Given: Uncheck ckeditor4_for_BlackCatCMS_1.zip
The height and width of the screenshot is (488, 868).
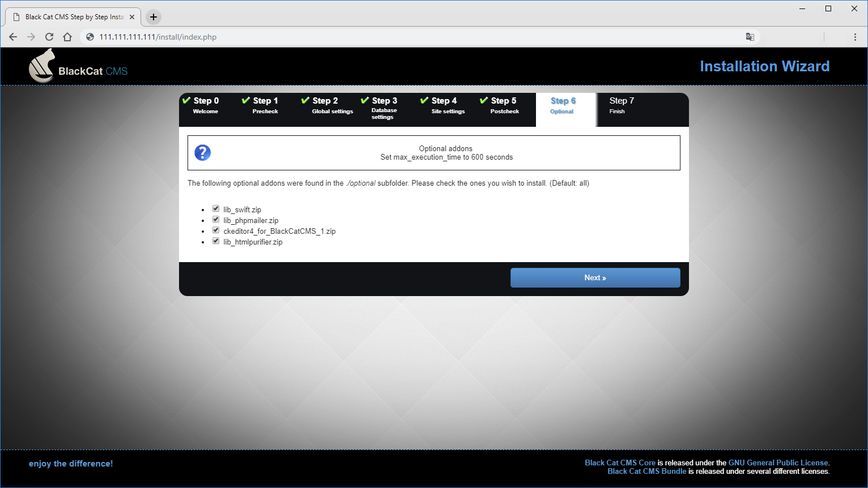Looking at the screenshot, I should coord(216,230).
